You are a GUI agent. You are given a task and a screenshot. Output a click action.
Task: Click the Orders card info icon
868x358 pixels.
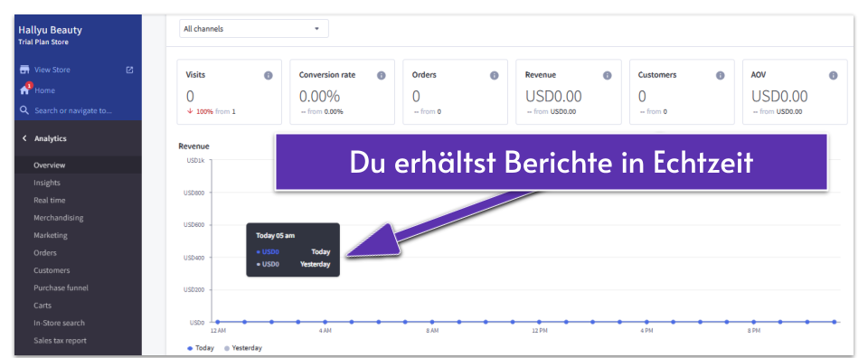[x=495, y=75]
